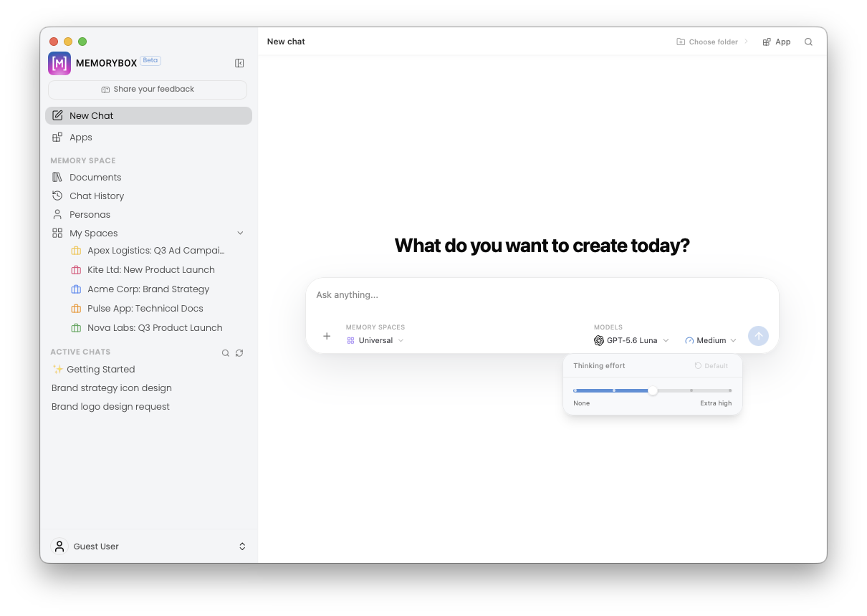
Task: Expand the Guest User account menu
Action: point(242,547)
